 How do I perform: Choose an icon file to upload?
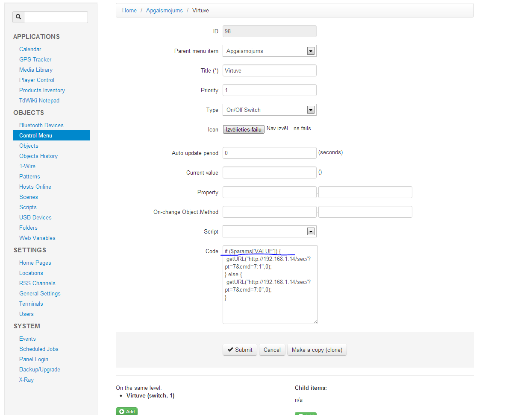244,129
